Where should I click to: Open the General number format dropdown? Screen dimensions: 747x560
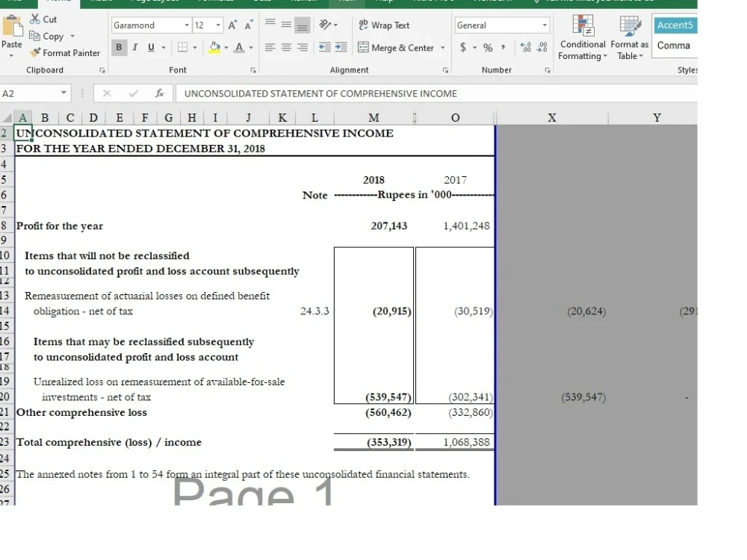point(545,25)
